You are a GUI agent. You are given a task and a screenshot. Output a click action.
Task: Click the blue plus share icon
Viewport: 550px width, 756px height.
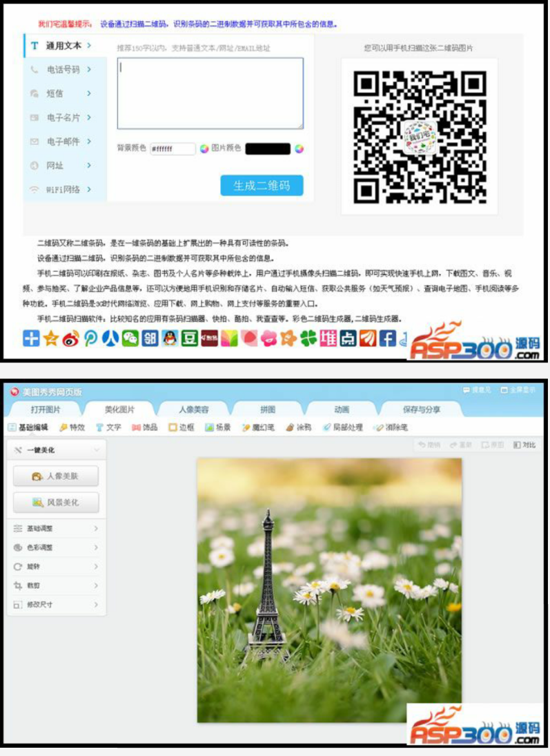pos(31,338)
